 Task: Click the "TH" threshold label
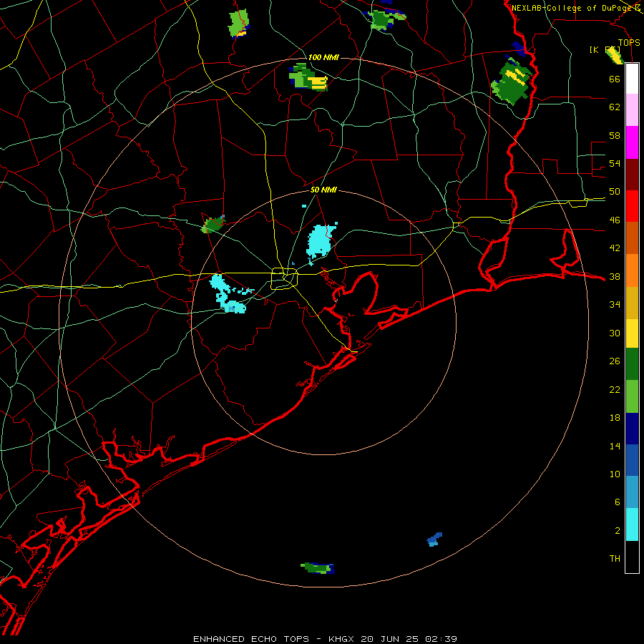pyautogui.click(x=615, y=559)
